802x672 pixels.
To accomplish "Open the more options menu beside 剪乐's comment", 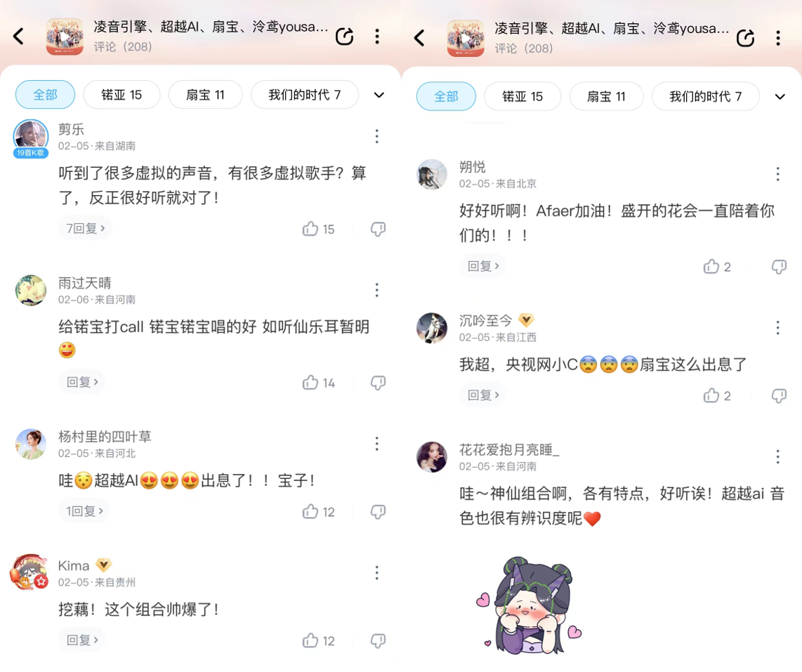I will pos(377,136).
